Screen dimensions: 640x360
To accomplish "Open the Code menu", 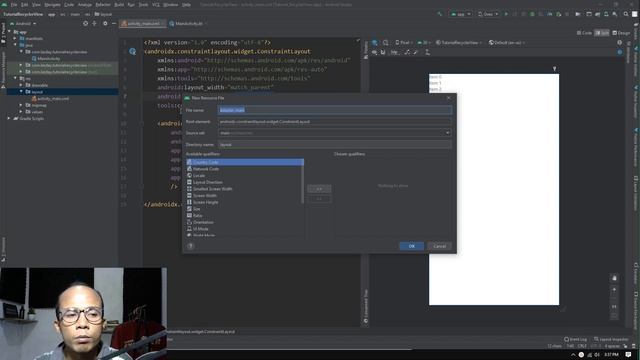I will click(69, 4).
